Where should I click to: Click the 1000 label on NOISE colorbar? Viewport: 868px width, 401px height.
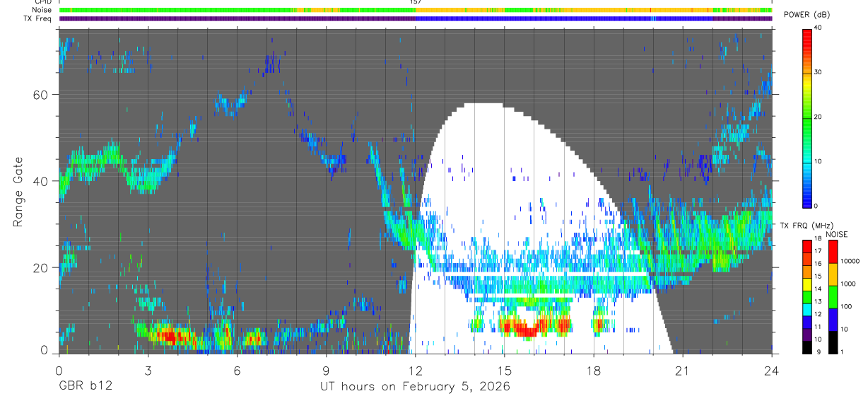pyautogui.click(x=848, y=284)
